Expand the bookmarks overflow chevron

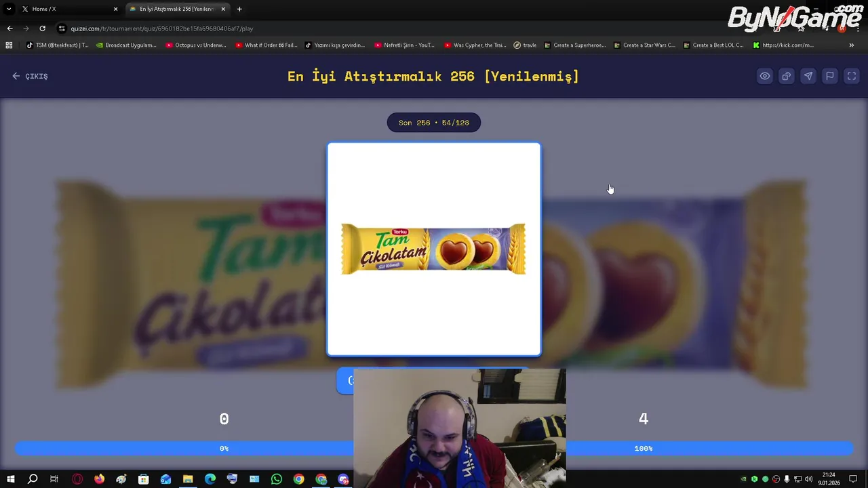[x=851, y=45]
